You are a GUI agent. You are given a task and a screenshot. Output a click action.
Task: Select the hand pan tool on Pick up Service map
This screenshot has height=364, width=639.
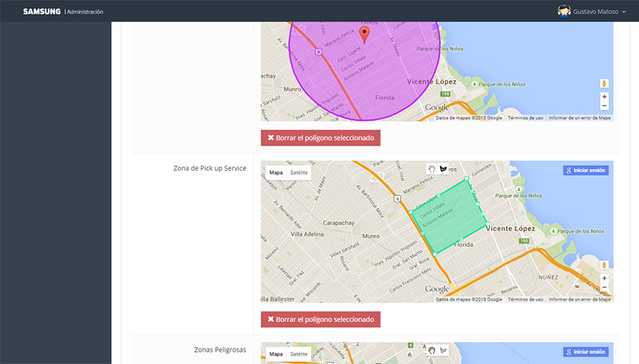coord(432,169)
